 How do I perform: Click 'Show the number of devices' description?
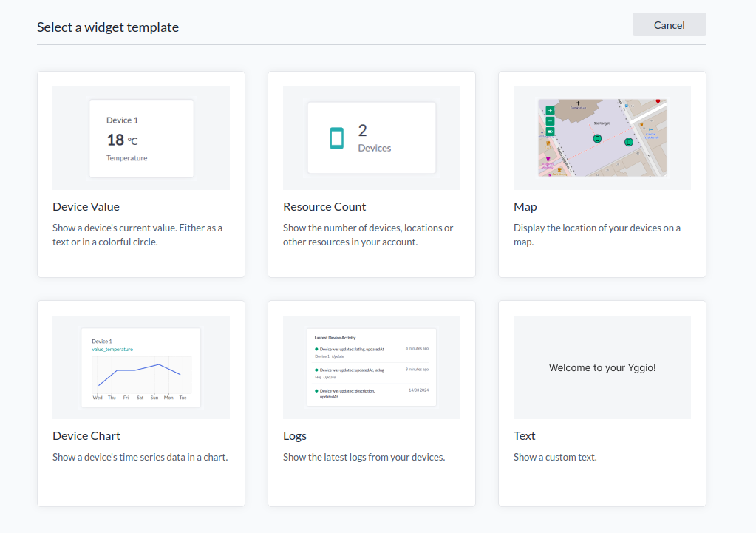click(x=368, y=234)
